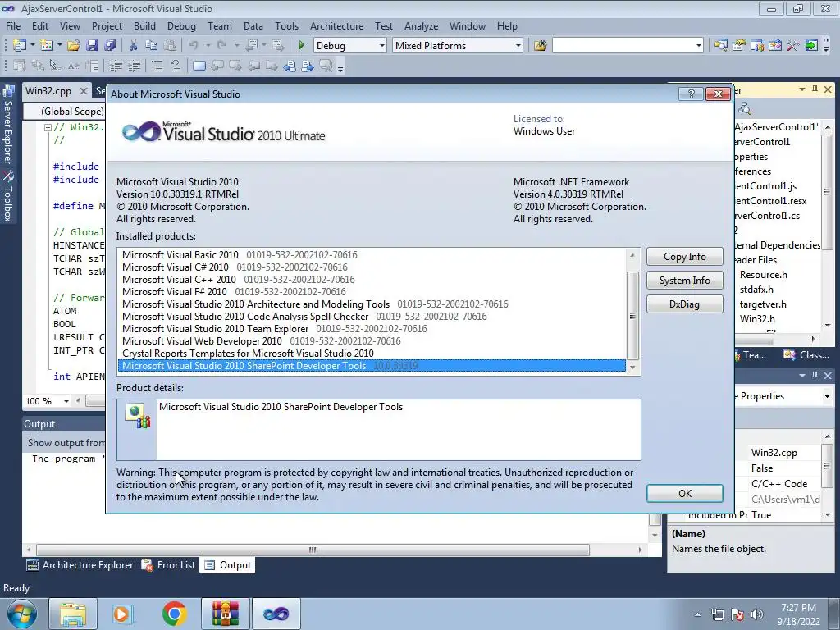Start debugging with the green play icon
The image size is (840, 630).
301,46
